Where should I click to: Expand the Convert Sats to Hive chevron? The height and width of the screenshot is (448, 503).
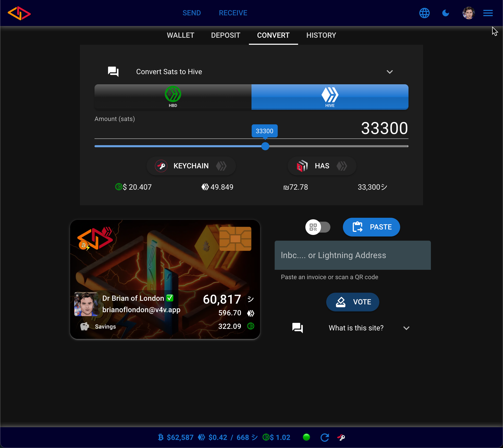pyautogui.click(x=389, y=72)
